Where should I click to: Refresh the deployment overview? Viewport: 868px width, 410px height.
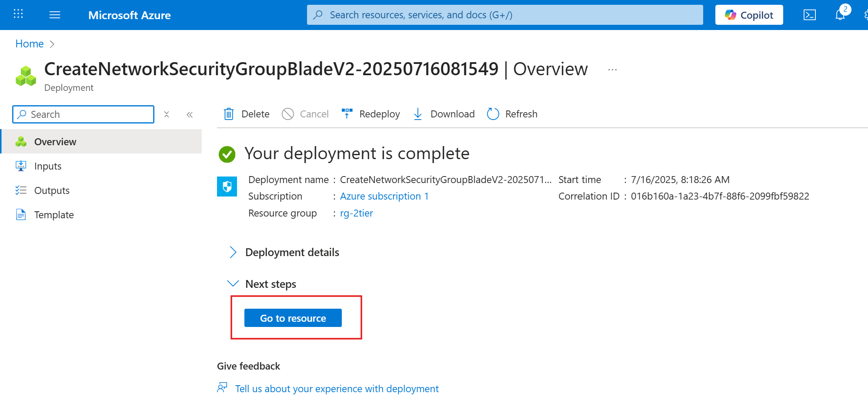click(x=493, y=114)
